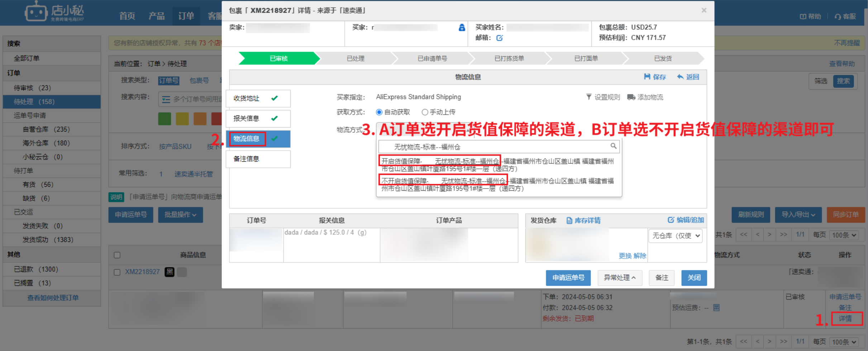Check the box for order XM2218927
The width and height of the screenshot is (868, 351).
[x=117, y=272]
